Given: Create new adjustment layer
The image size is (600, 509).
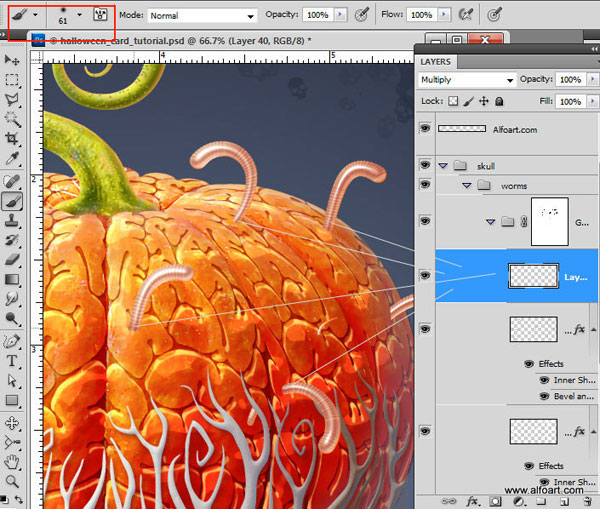Looking at the screenshot, I should pos(518,501).
